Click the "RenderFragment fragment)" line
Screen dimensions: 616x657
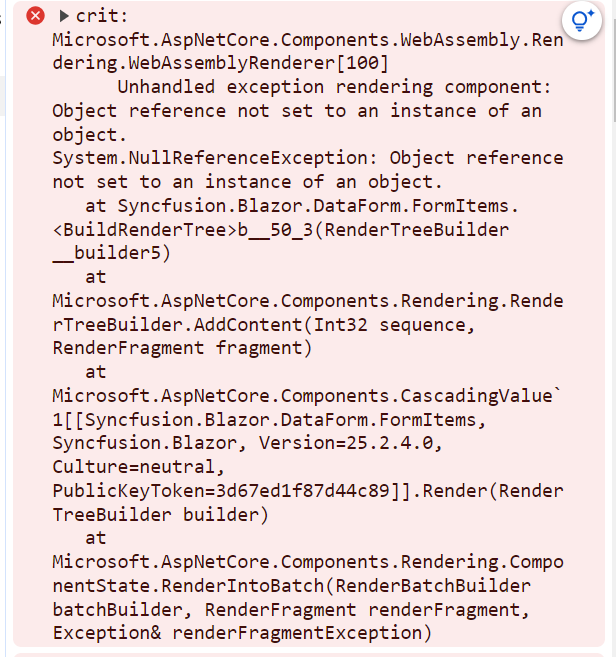pos(182,348)
